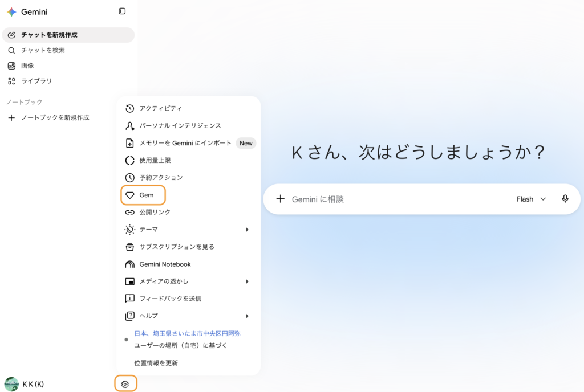Viewport: 584px width, 392px height.
Task: Click the K さん、次はどうしましょうか？ greeting
Action: (x=418, y=153)
